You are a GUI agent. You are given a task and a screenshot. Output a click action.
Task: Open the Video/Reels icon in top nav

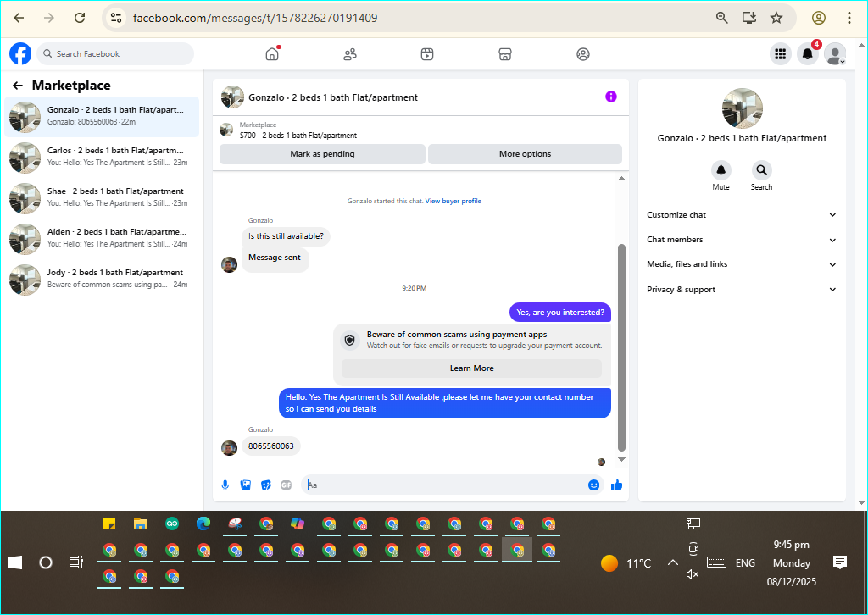point(427,54)
